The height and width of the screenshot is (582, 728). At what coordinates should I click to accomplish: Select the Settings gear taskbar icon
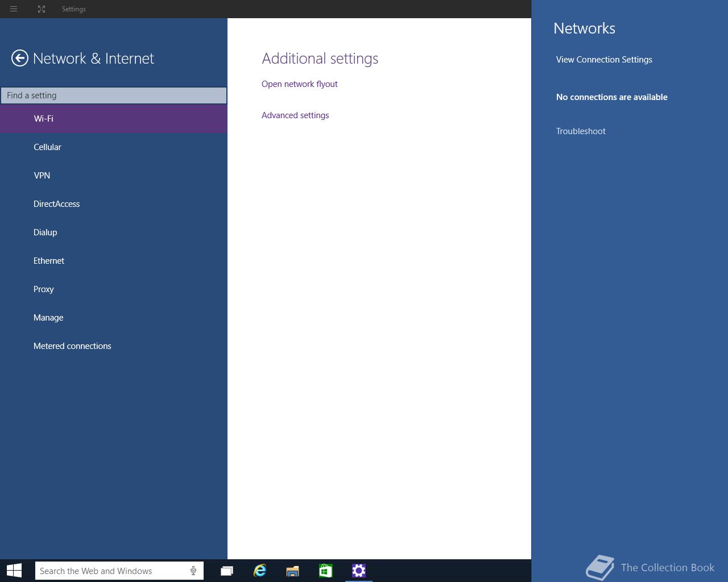[x=358, y=571]
